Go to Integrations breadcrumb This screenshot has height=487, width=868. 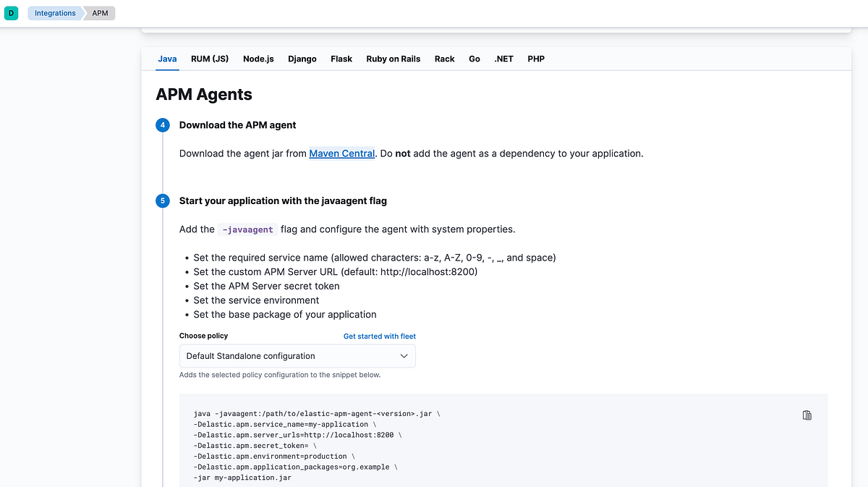pos(55,13)
